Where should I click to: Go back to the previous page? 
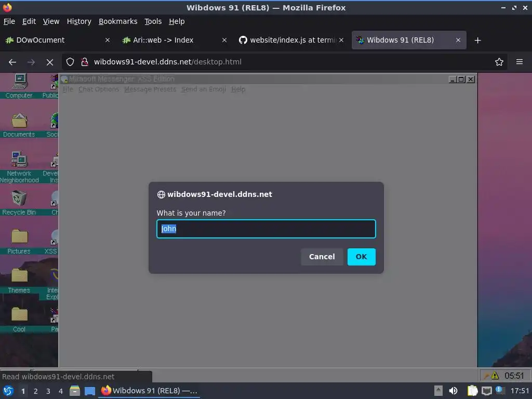tap(12, 62)
